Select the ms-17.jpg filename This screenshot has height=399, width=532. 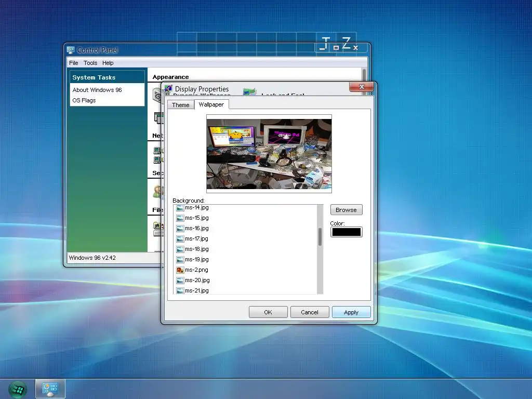point(196,238)
